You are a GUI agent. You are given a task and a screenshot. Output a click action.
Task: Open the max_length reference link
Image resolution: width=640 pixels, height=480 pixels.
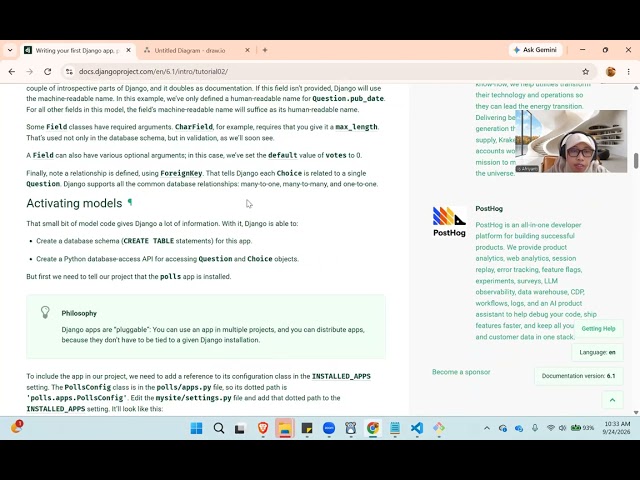pos(356,127)
